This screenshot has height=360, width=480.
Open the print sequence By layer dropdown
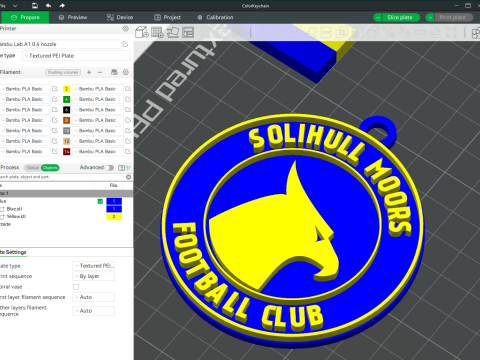94,276
